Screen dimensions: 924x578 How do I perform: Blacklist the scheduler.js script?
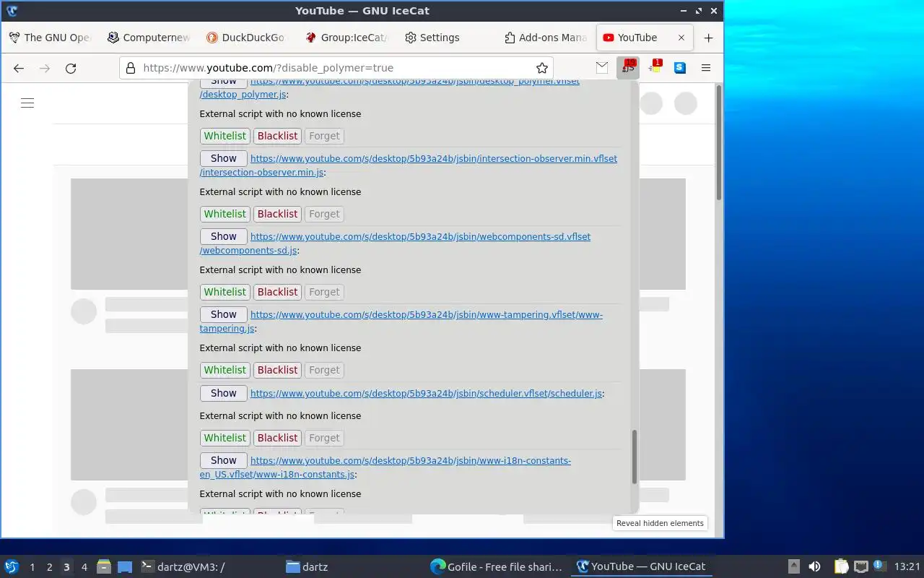pyautogui.click(x=277, y=438)
